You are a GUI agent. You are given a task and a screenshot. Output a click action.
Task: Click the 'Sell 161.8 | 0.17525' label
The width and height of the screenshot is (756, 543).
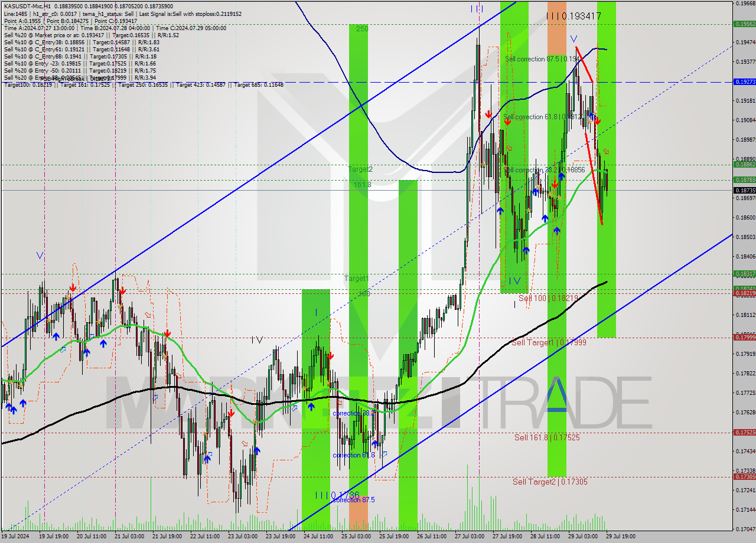point(546,437)
